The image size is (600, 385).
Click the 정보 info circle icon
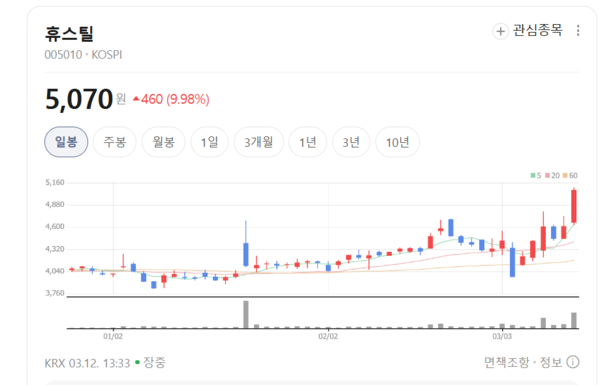[x=573, y=362]
